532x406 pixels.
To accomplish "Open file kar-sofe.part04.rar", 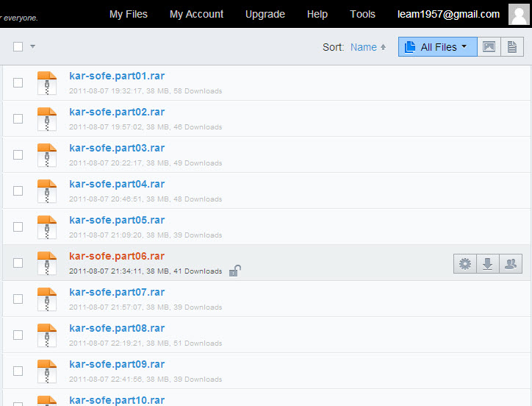I will coord(117,184).
